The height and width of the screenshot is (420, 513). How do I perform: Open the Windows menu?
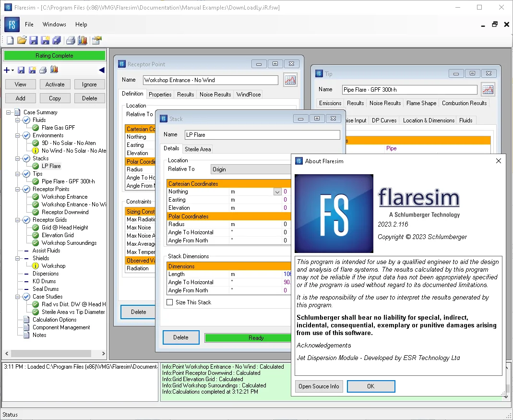click(54, 24)
